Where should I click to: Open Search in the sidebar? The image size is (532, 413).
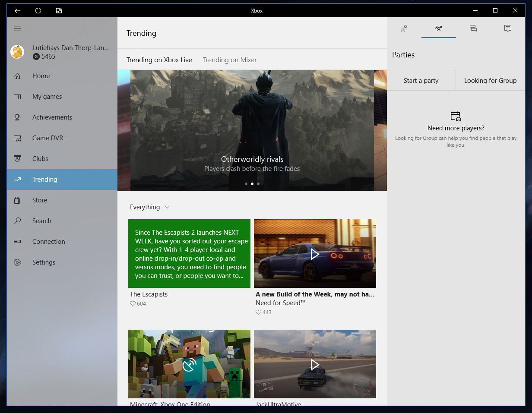tap(41, 221)
